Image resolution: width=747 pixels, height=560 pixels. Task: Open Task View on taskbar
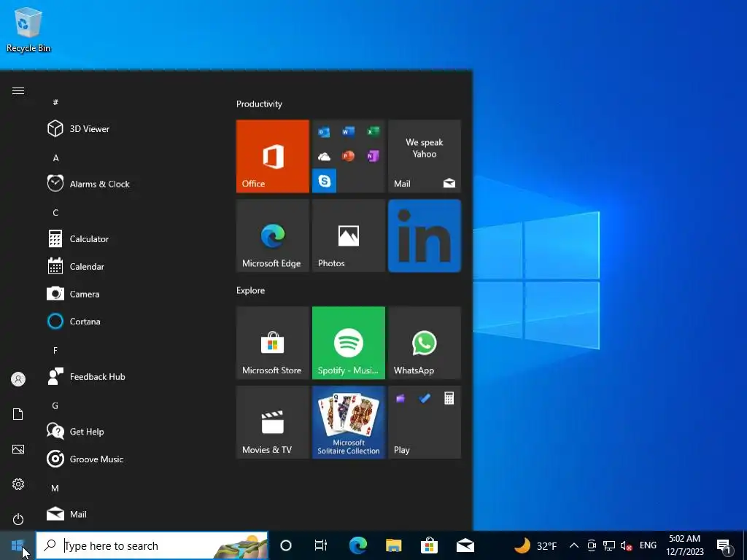point(321,545)
